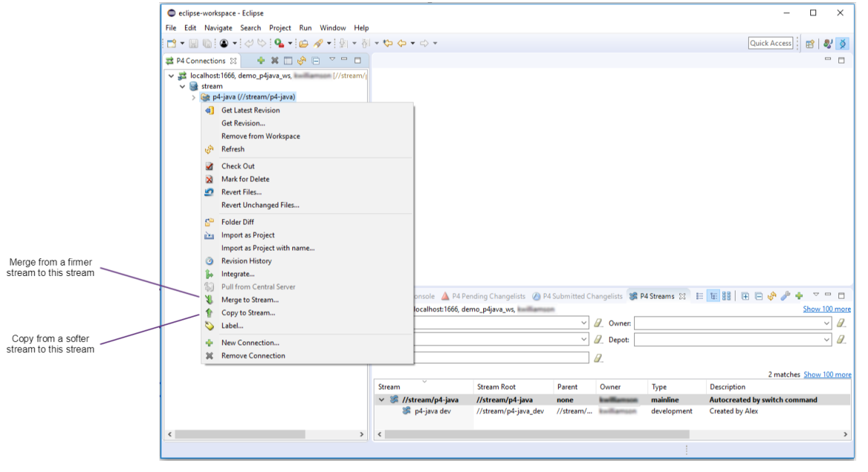Click the expand all icon in P4 Streams
Viewport: 868px width, 472px height.
[745, 296]
